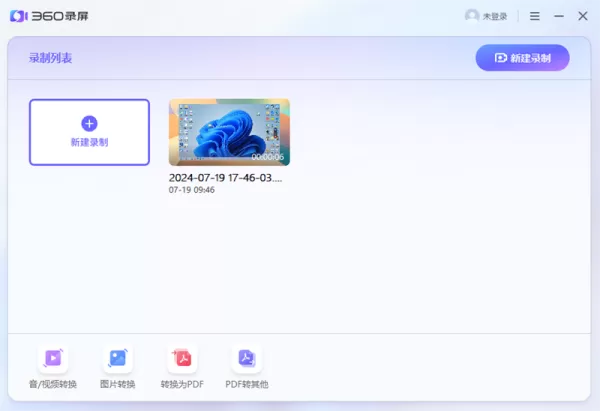This screenshot has height=411, width=600.
Task: Open the recorded video thumbnail
Action: [229, 132]
